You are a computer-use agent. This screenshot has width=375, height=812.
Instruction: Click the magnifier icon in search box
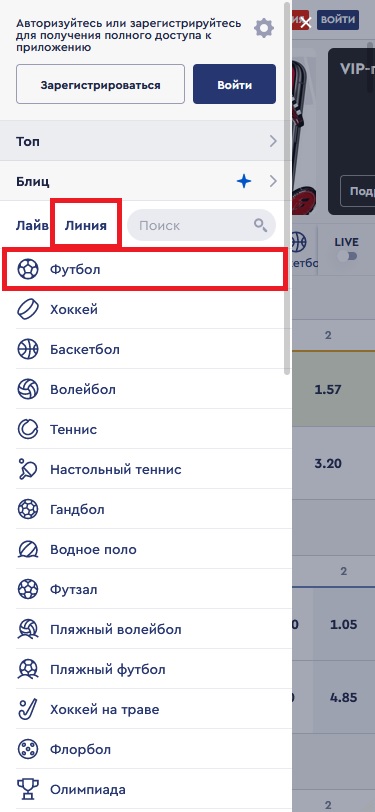click(x=261, y=225)
